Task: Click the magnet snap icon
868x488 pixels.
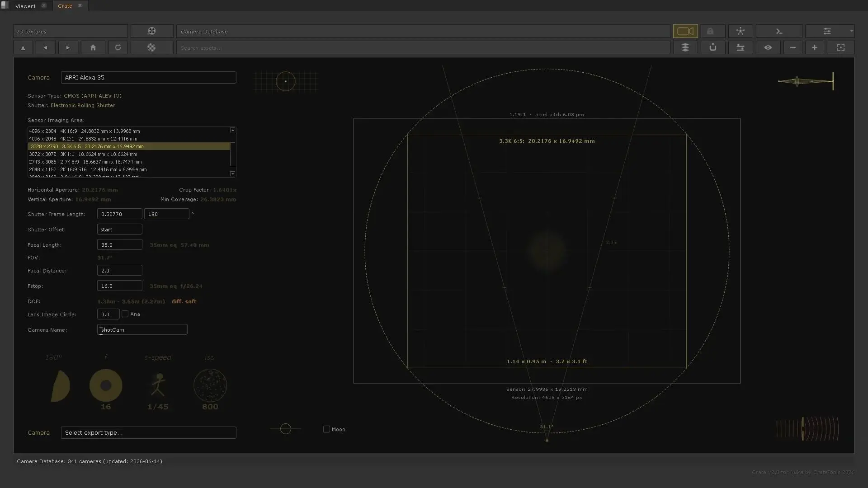Action: tap(713, 47)
